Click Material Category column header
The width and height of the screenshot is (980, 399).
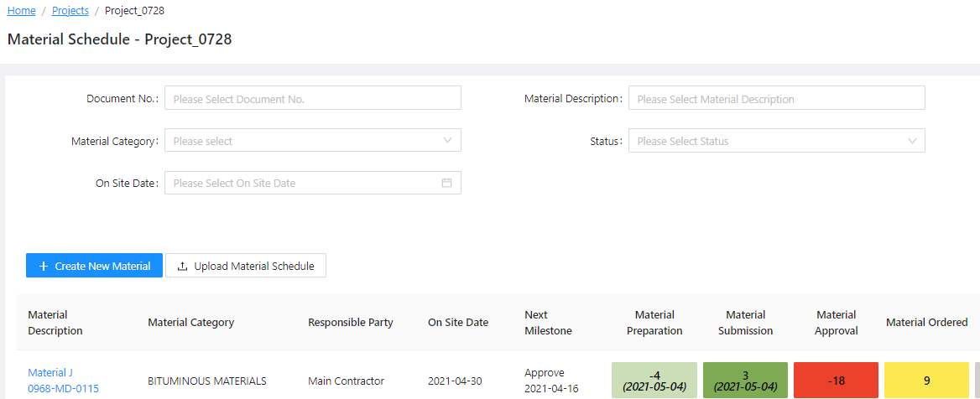(191, 322)
